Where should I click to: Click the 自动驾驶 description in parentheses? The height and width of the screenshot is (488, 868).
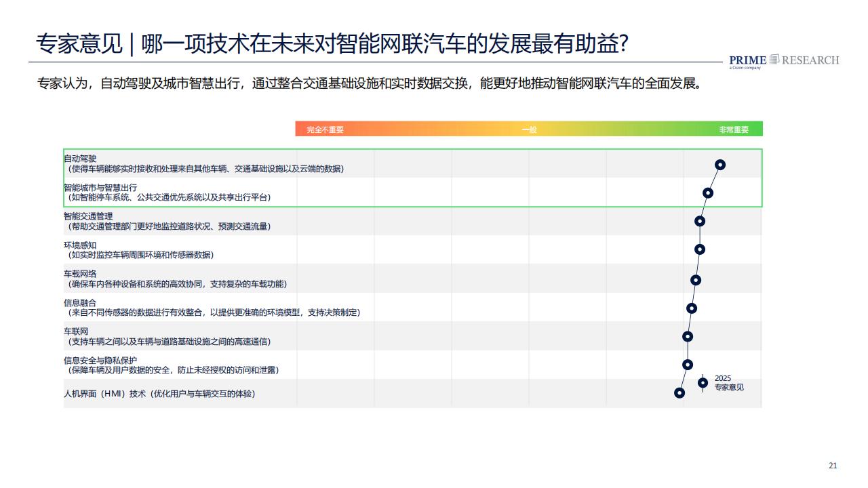pos(204,169)
